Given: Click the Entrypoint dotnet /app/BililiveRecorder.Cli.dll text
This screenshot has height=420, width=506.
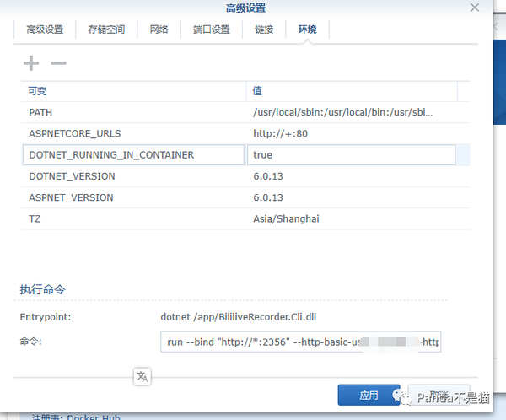Looking at the screenshot, I should pyautogui.click(x=239, y=317).
